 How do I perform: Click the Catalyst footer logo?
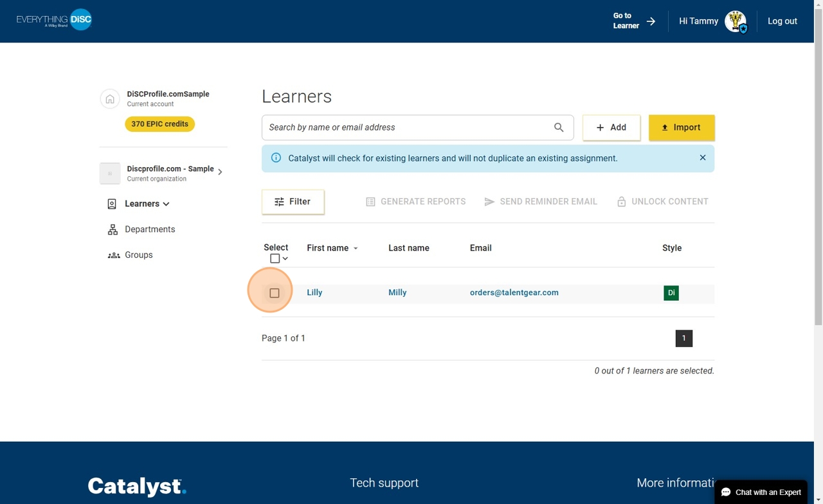137,486
